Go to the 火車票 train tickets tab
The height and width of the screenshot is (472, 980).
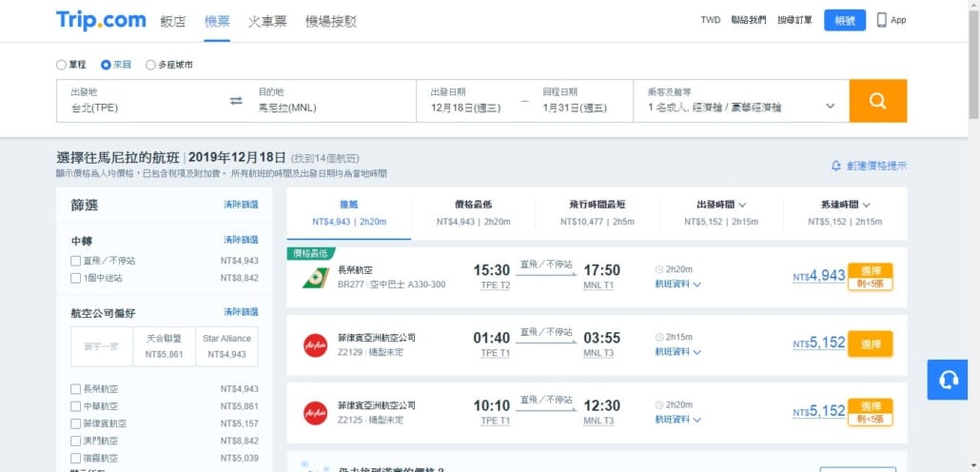(266, 21)
